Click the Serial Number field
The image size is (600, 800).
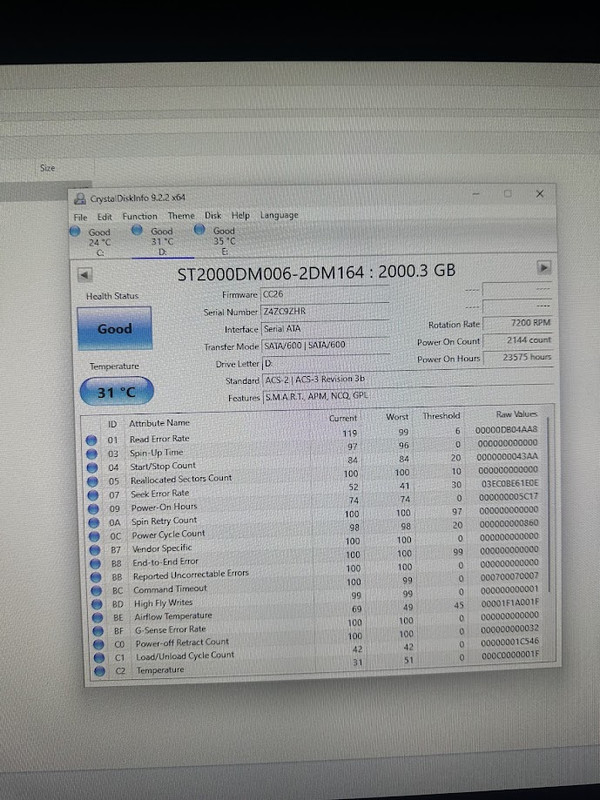click(x=325, y=311)
